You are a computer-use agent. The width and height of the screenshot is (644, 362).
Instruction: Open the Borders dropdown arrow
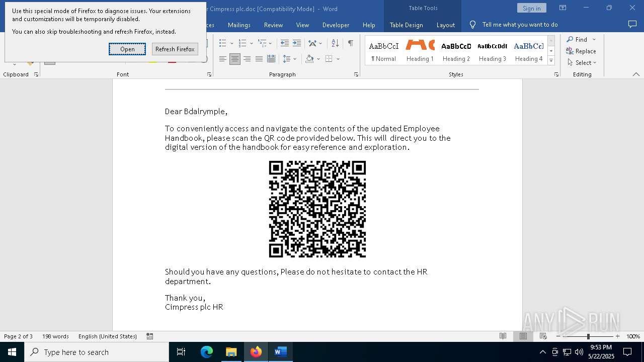coord(338,59)
